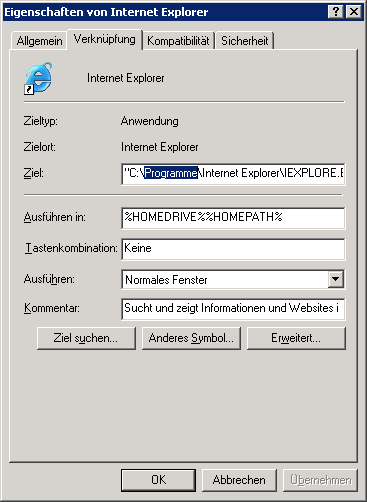Switch to the Allgemein tab

pyautogui.click(x=39, y=41)
